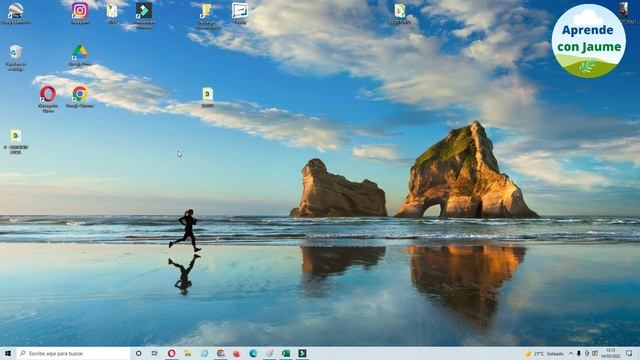
Task: Click the microphone icon in the system tray
Action: click(x=579, y=353)
